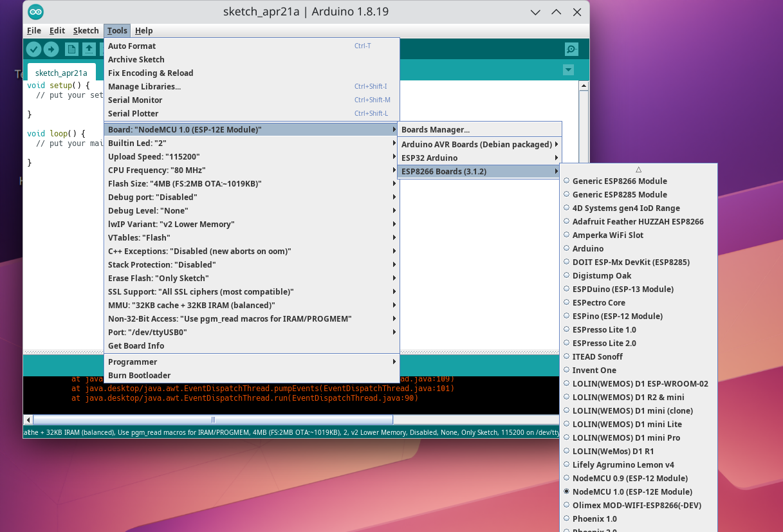
Task: Expand the Builtin Led: "2" submenu
Action: 252,143
